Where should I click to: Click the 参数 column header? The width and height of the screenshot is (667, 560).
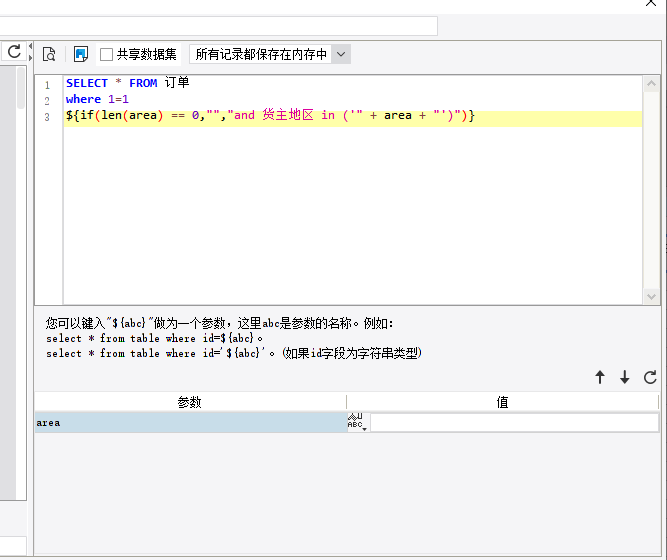(190, 402)
